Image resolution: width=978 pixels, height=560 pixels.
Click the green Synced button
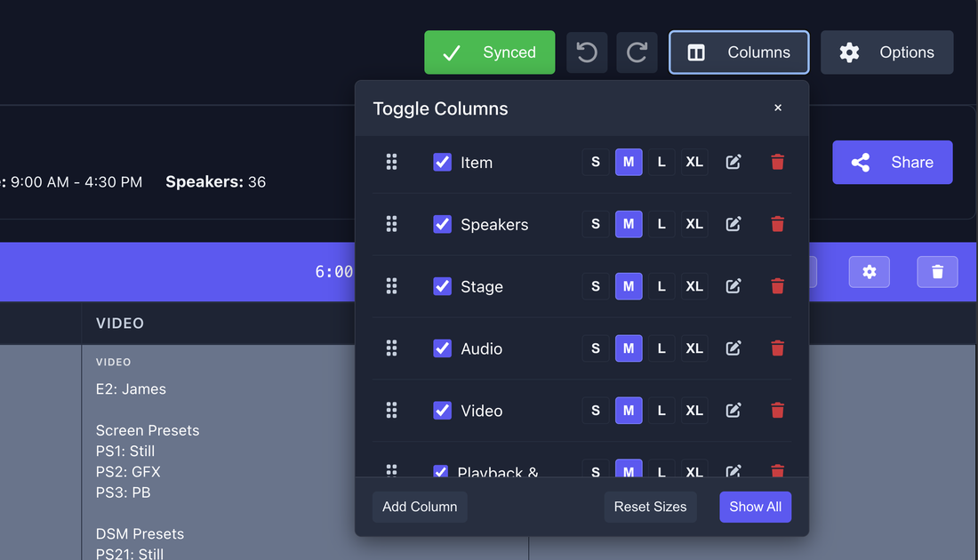click(x=490, y=52)
